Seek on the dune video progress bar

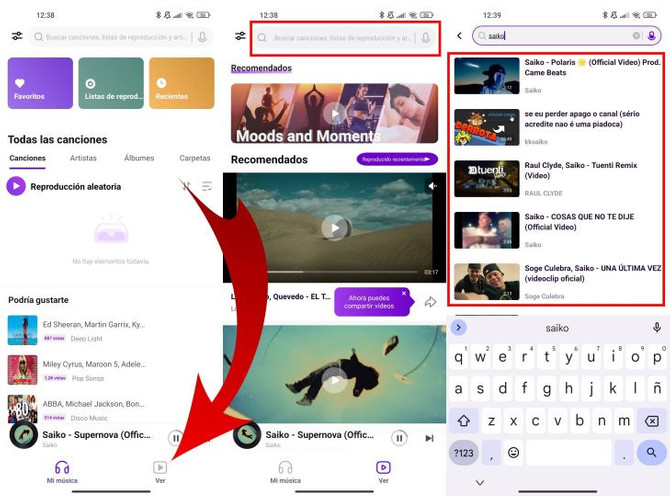point(342,272)
